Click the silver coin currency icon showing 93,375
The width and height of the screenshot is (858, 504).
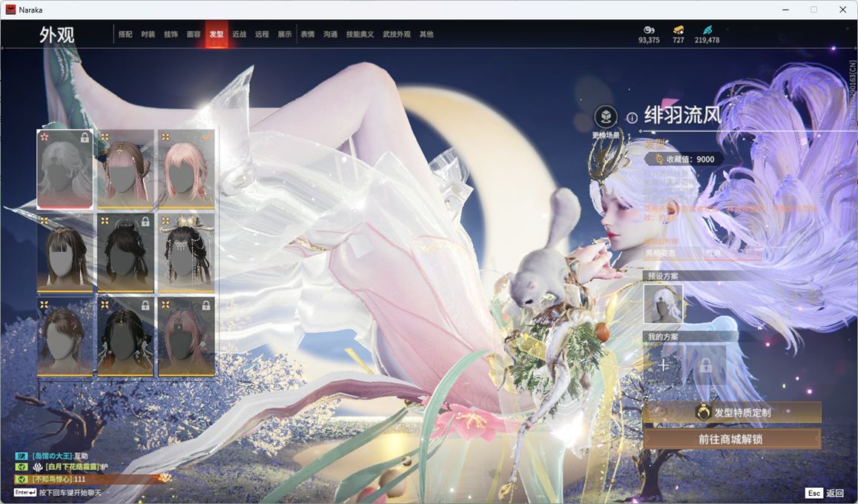click(648, 30)
